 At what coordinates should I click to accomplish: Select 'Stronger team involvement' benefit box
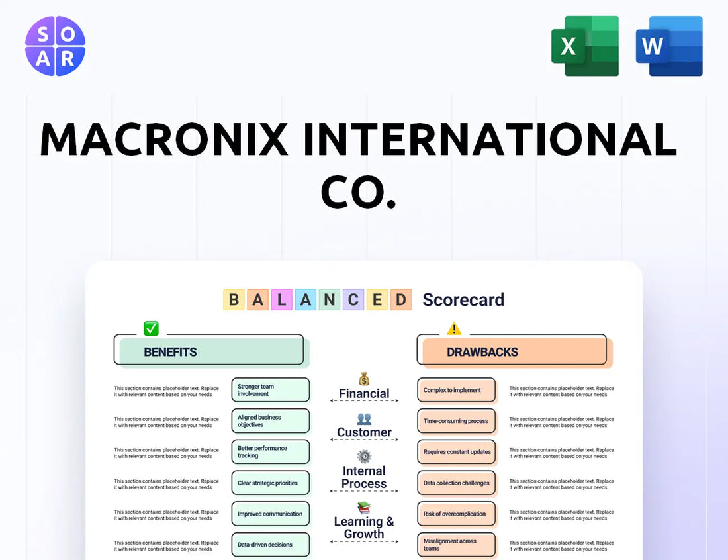(x=271, y=390)
